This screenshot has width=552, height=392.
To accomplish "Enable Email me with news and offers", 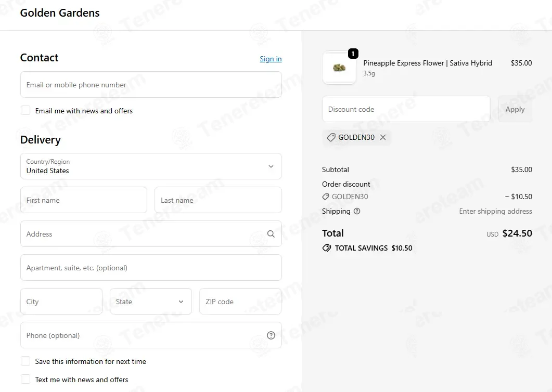I will (x=25, y=111).
